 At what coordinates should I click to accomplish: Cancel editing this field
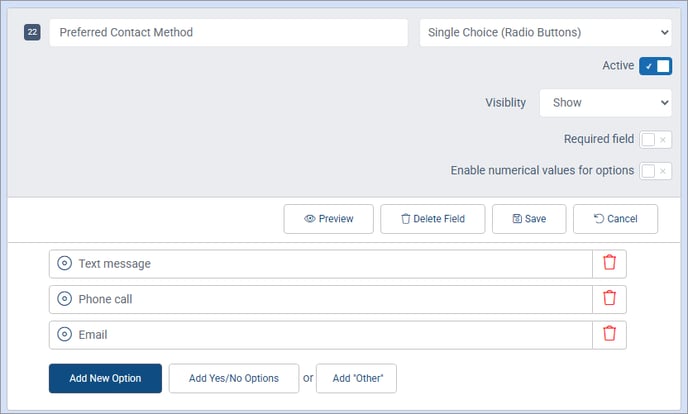click(x=616, y=219)
